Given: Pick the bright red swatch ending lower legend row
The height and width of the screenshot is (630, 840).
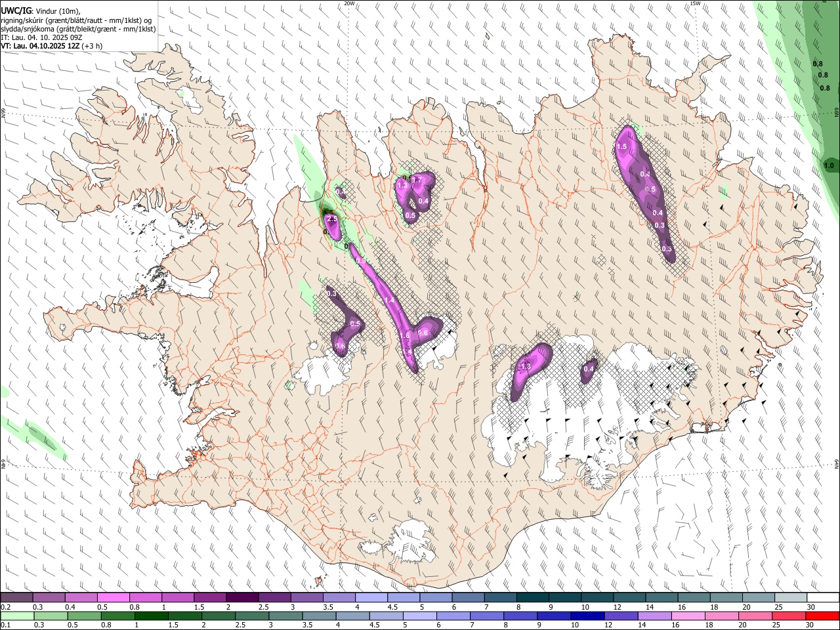Looking at the screenshot, I should tap(823, 616).
